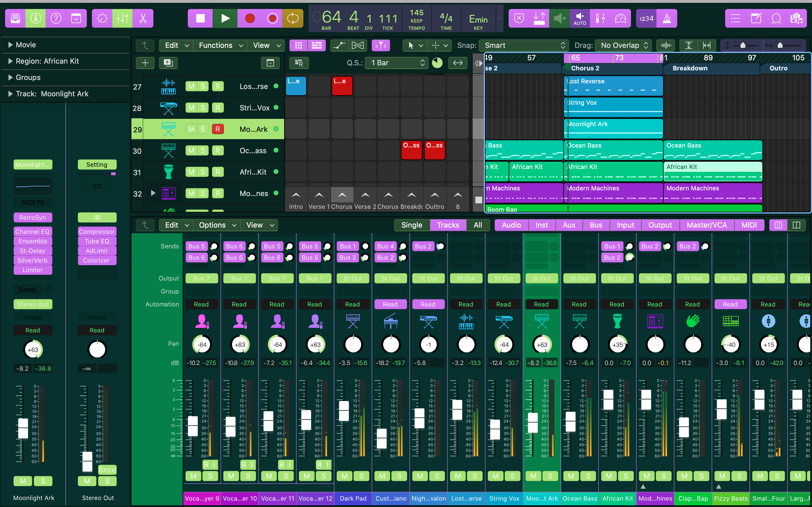
Task: Click the metronome click icon
Action: click(667, 18)
